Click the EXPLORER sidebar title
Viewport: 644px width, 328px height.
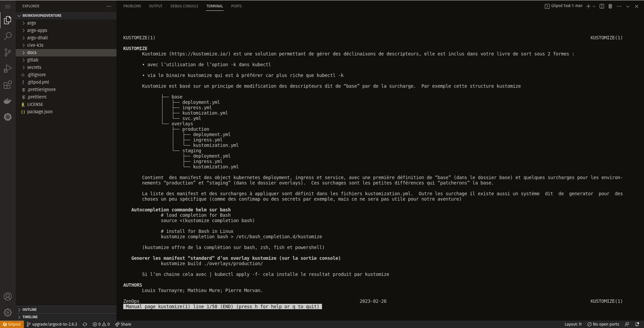31,6
